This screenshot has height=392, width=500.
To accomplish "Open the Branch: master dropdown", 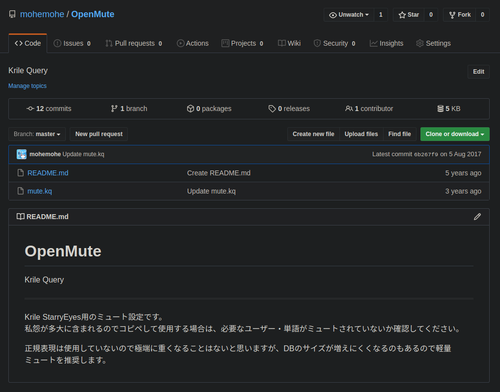I will [x=37, y=134].
